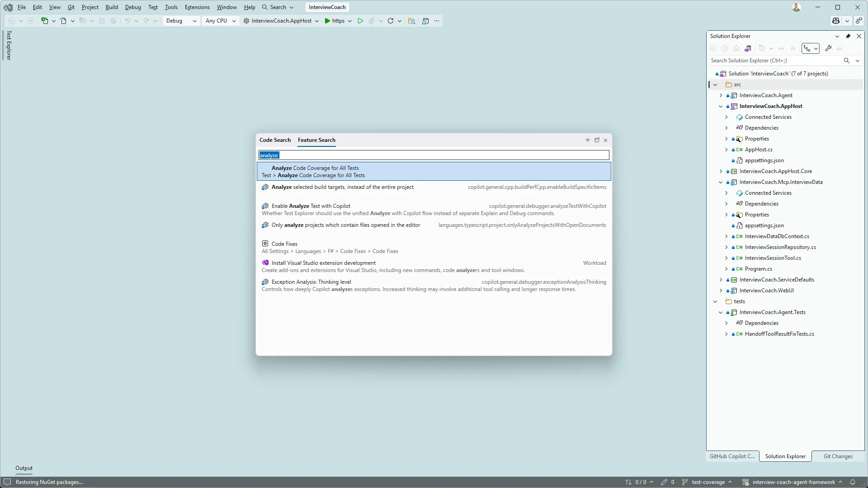Open Solution Explorer window options dropdown

[837, 36]
